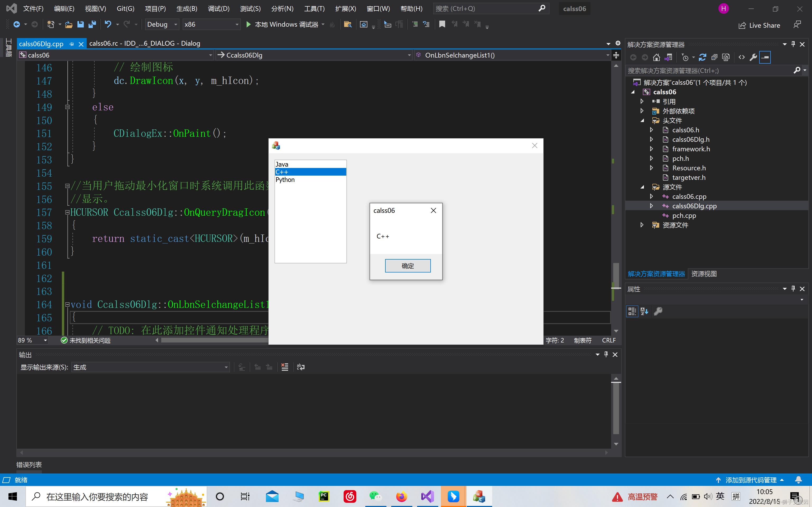This screenshot has height=507, width=812.
Task: Click the Sync refresh icon in Solution Explorer
Action: click(702, 57)
